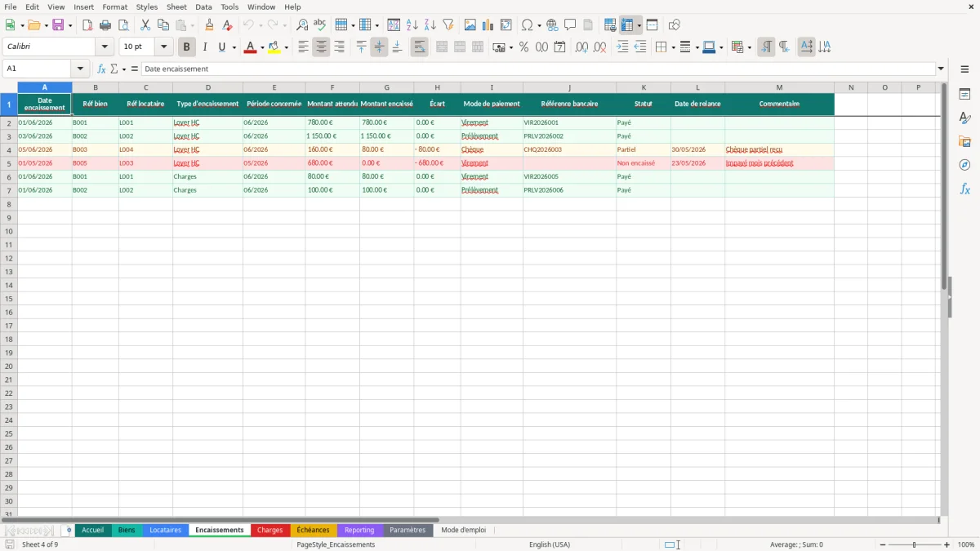Image resolution: width=980 pixels, height=551 pixels.
Task: Click the Insert Hyperlink icon
Action: (552, 25)
